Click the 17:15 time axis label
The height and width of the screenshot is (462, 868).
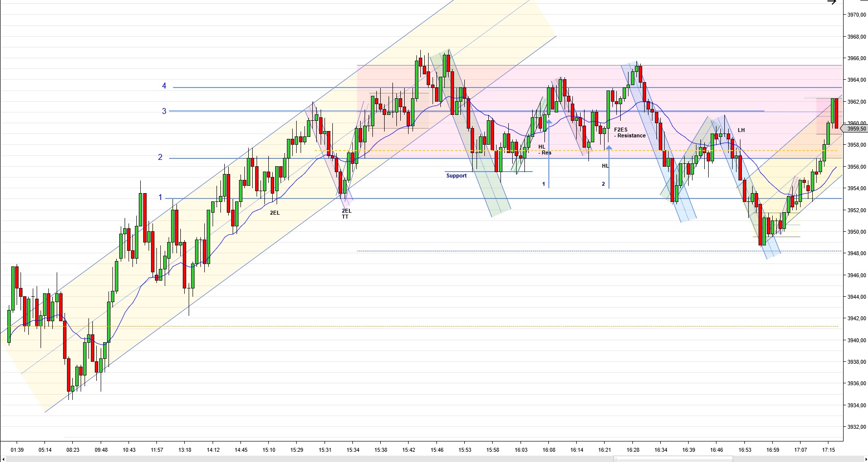[x=828, y=450]
